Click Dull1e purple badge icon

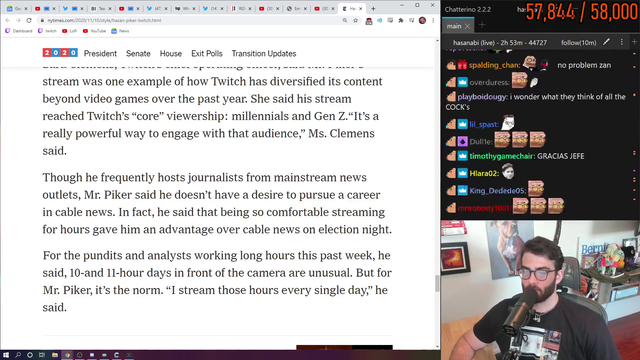point(462,141)
